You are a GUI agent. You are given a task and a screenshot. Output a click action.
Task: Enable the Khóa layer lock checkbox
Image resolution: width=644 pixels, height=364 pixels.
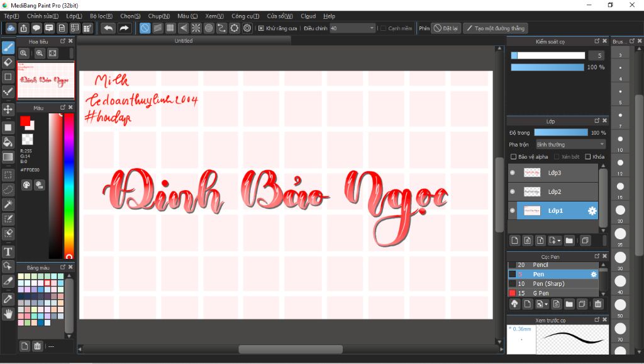pyautogui.click(x=588, y=157)
